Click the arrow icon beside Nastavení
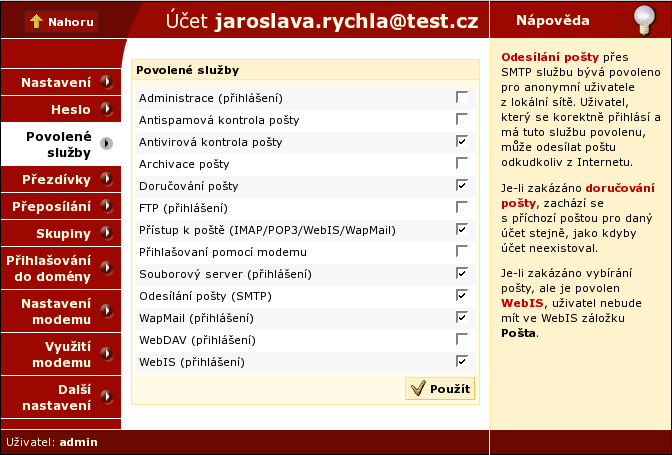This screenshot has width=672, height=455. click(106, 81)
